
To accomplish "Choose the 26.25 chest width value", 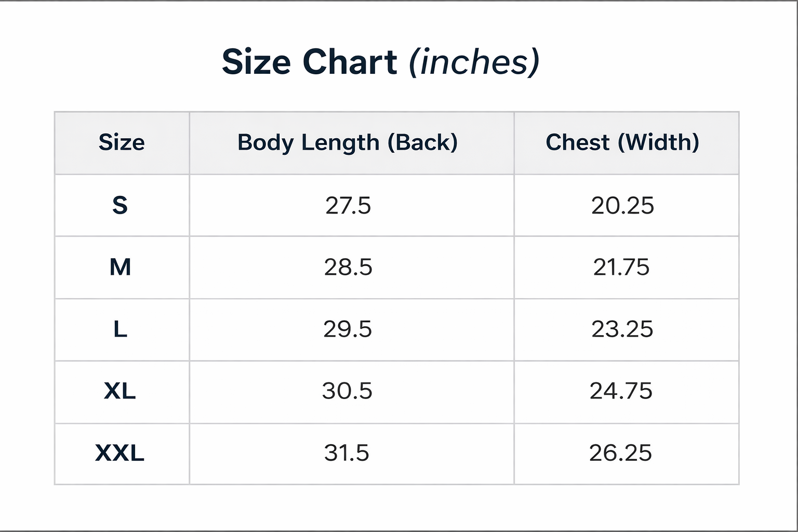I will 620,453.
